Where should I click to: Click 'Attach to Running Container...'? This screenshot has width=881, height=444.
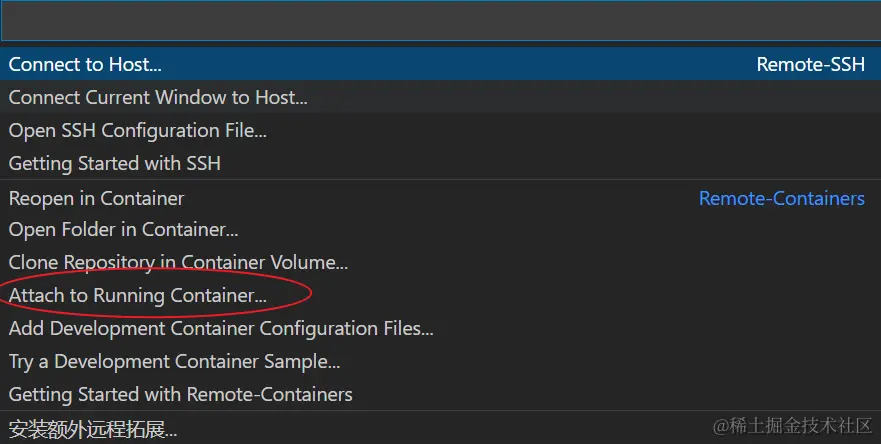(138, 296)
